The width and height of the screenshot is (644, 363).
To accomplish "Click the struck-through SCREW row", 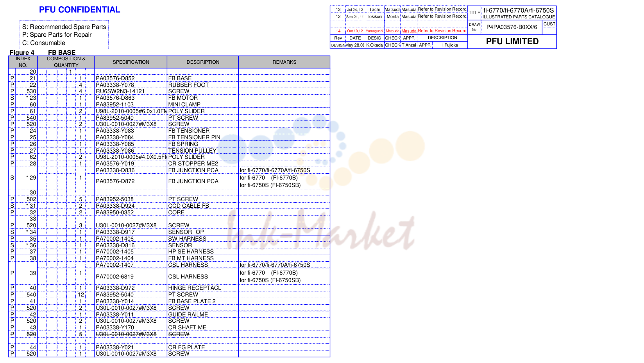I will (169, 334).
